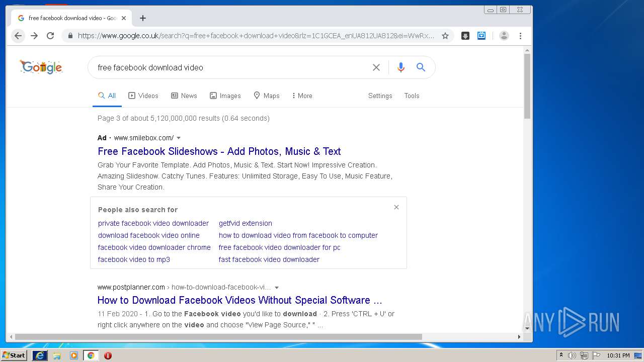Open Windows Explorer folder in taskbar
This screenshot has width=644, height=362.
(x=57, y=355)
